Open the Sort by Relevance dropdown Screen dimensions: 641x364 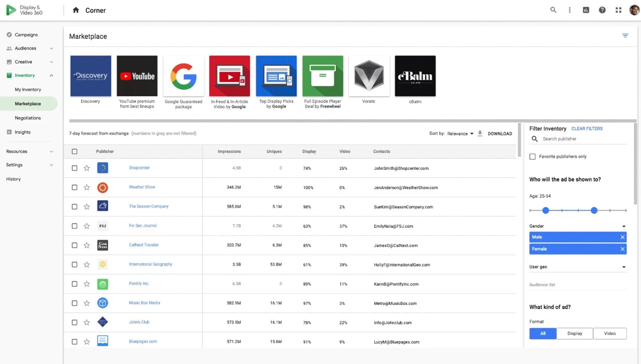pos(461,133)
